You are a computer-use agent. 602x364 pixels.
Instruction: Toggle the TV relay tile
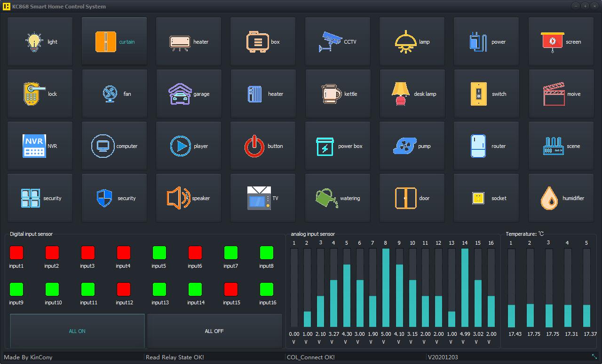(x=263, y=198)
